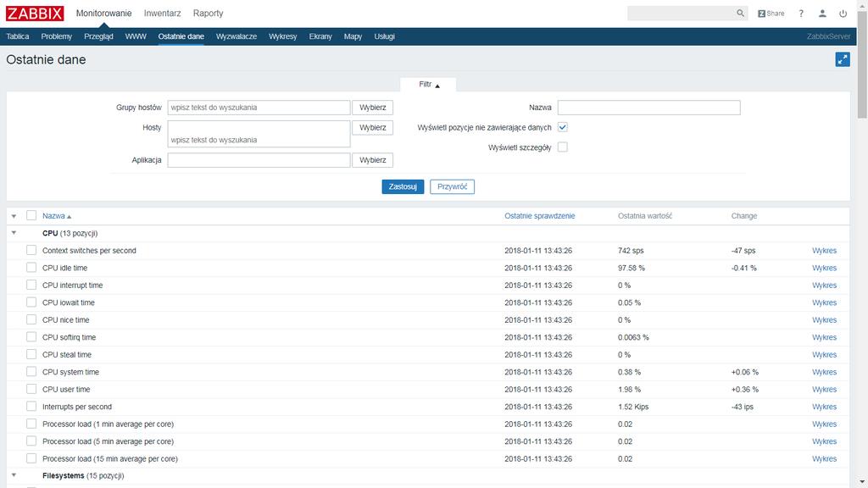Select the CPU nice time checkbox
The image size is (868, 488).
click(x=31, y=319)
